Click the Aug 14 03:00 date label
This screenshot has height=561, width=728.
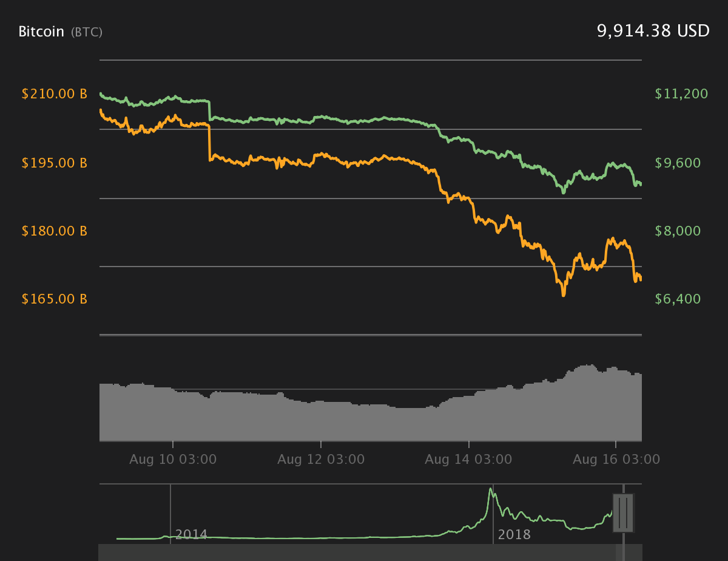(x=468, y=459)
